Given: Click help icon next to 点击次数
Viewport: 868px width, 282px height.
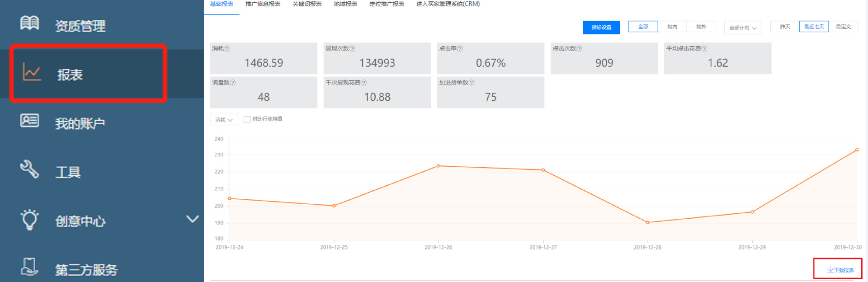Looking at the screenshot, I should point(579,49).
